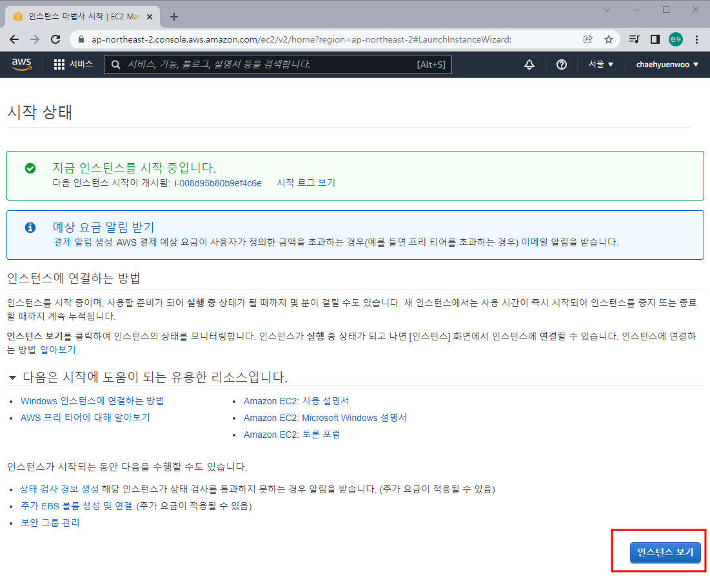Image resolution: width=710 pixels, height=588 pixels.
Task: Open the services grid icon next to 서비스
Action: coord(59,64)
